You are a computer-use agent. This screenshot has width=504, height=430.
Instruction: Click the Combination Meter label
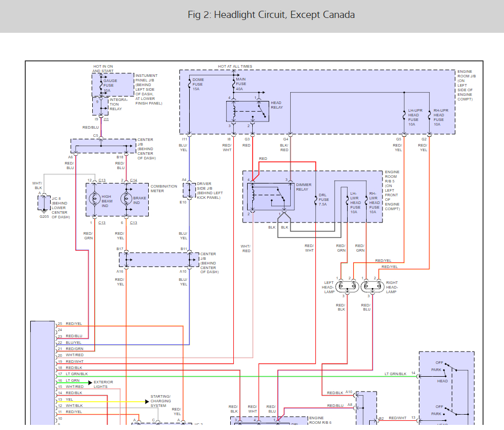pos(164,189)
